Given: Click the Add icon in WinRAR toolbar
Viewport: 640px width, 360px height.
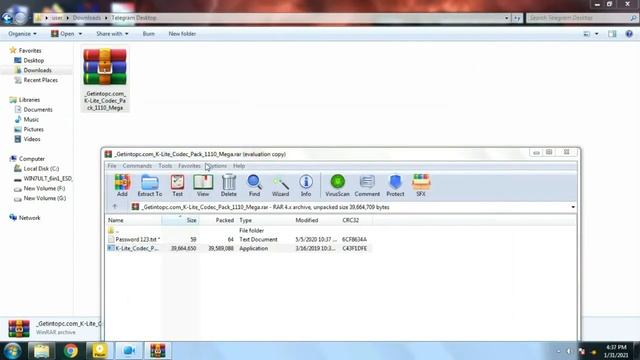Looking at the screenshot, I should 122,186.
